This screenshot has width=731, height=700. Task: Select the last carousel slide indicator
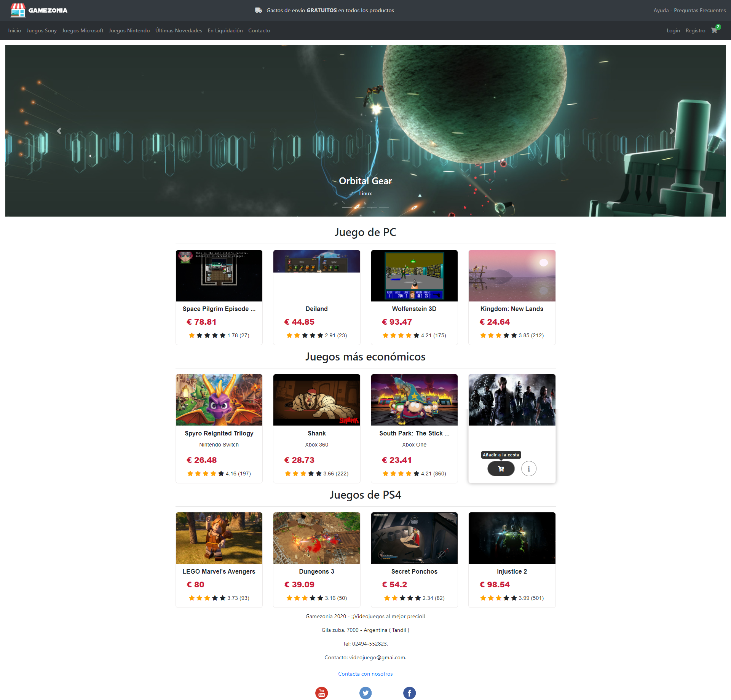(x=384, y=207)
